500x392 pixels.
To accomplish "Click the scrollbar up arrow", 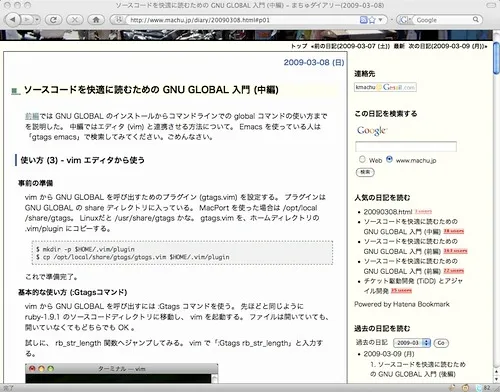I will click(496, 371).
